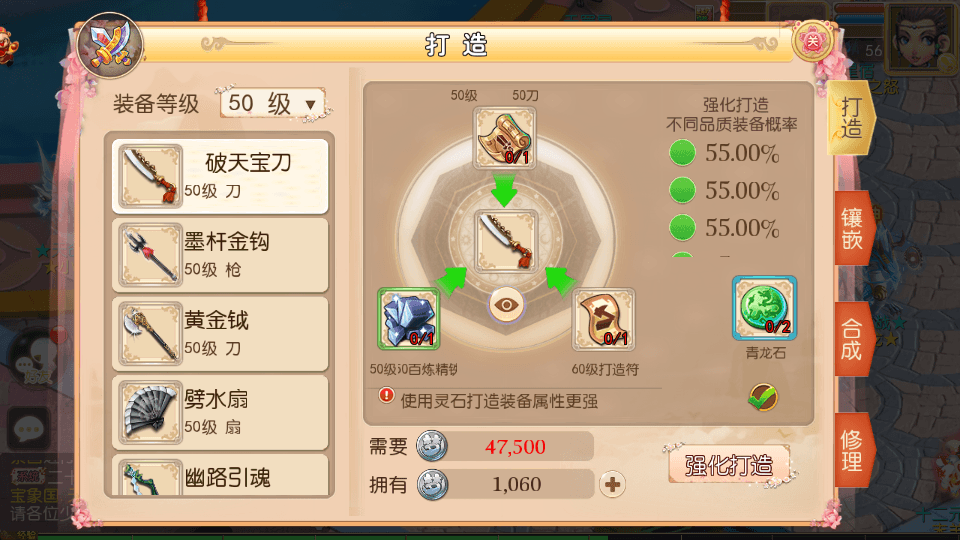The width and height of the screenshot is (960, 540).
Task: Switch to the 合成 tab
Action: click(x=853, y=339)
